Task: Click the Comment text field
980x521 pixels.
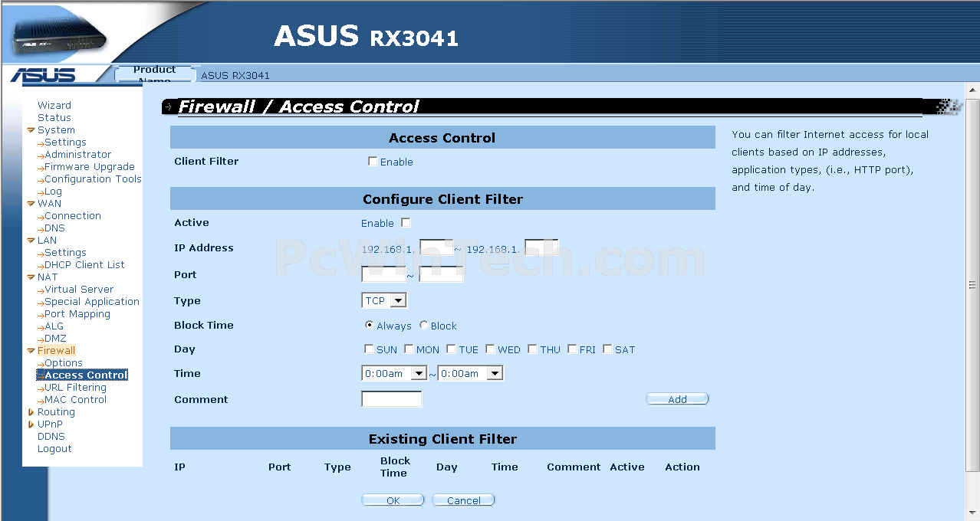Action: 392,399
